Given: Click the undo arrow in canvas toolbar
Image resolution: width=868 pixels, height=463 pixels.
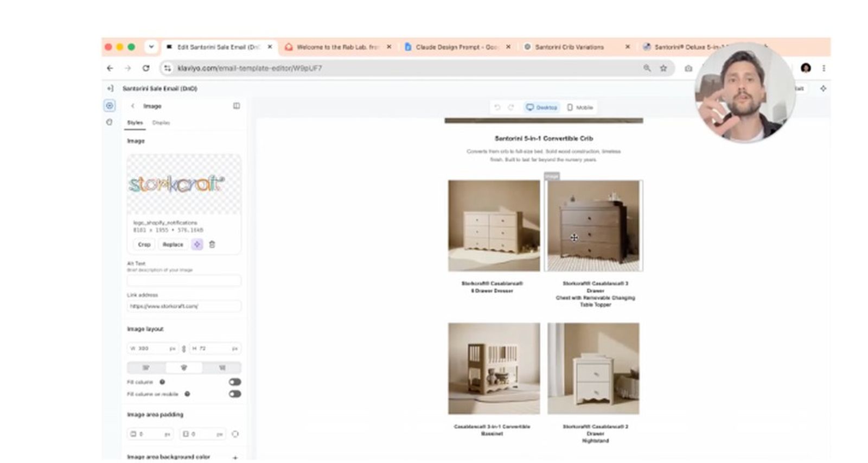Looking at the screenshot, I should 497,107.
